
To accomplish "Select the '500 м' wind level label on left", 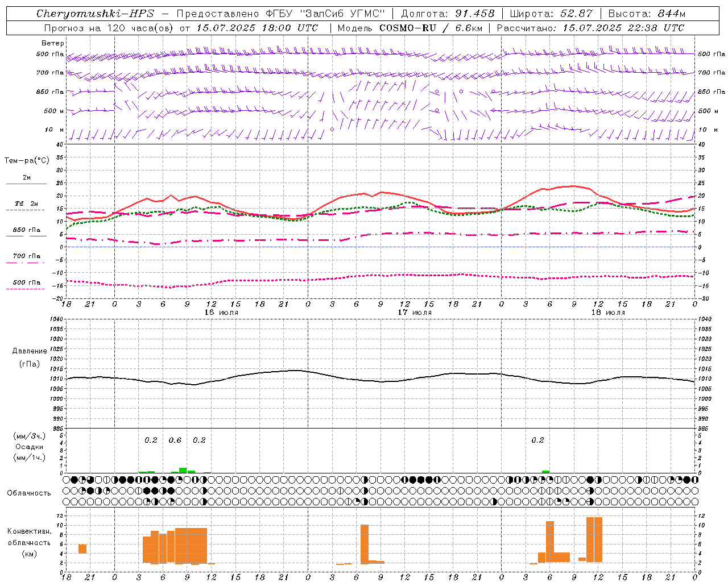I will 54,111.
